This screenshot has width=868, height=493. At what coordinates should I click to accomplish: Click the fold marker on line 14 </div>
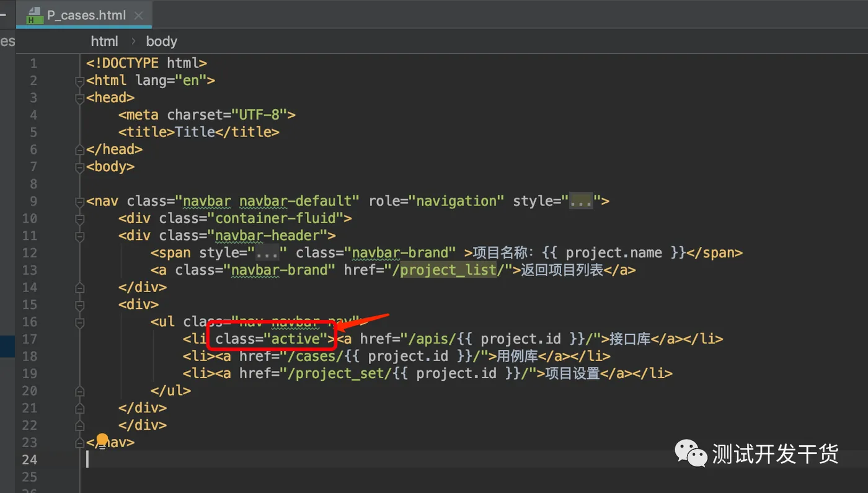[79, 288]
